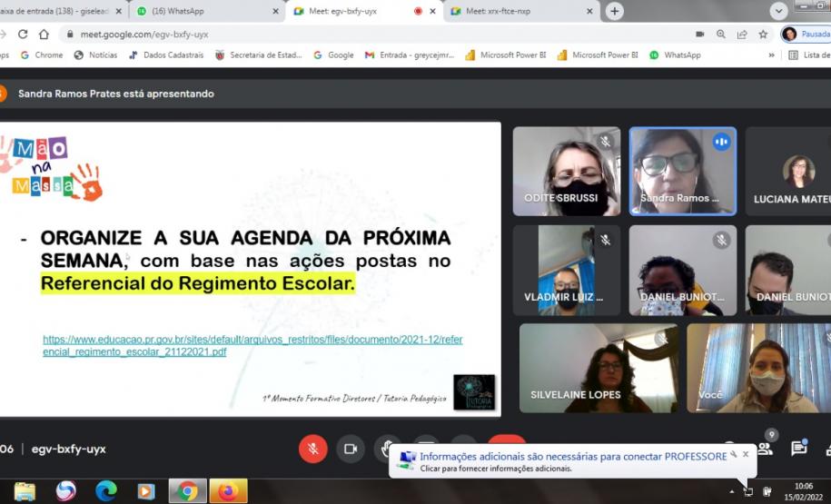Open the tab search dropdown arrow
This screenshot has width=831, height=504.
coord(778,11)
